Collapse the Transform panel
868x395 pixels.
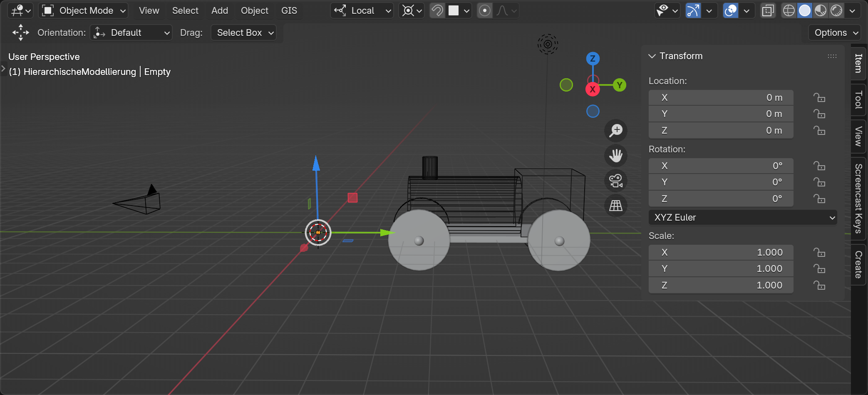tap(652, 56)
